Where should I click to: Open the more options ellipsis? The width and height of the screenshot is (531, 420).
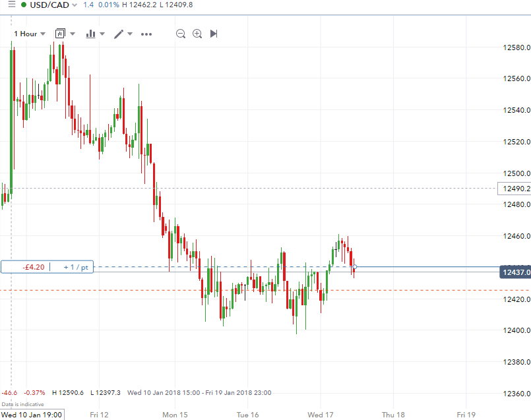tap(146, 34)
